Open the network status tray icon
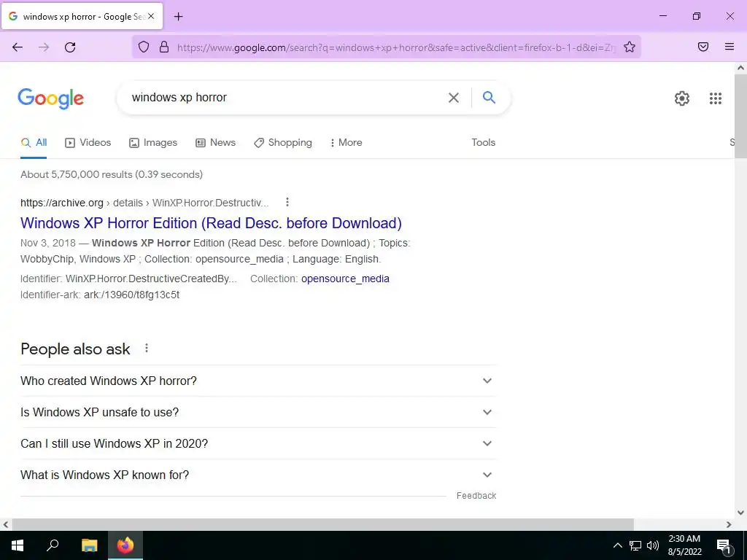747x560 pixels. pyautogui.click(x=635, y=545)
